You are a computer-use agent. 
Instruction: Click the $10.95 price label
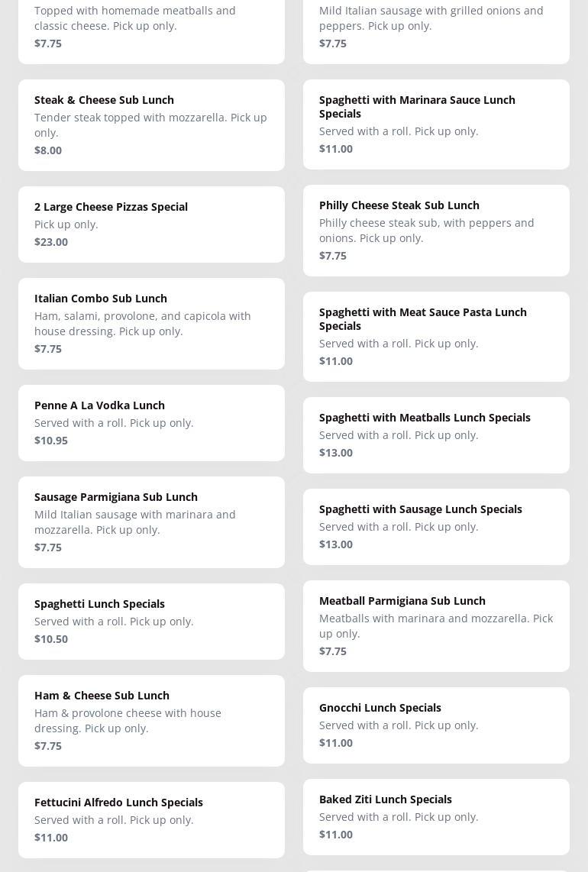[51, 441]
